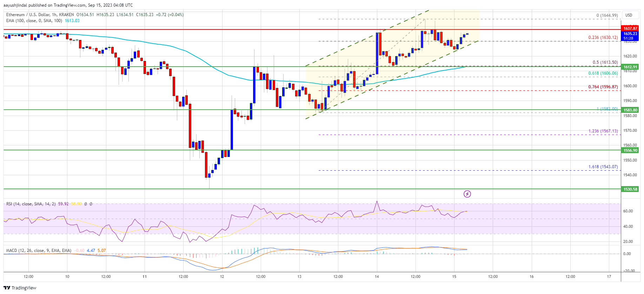Select the 1.618 (1543.07) Fibonacci extension label

pyautogui.click(x=603, y=167)
